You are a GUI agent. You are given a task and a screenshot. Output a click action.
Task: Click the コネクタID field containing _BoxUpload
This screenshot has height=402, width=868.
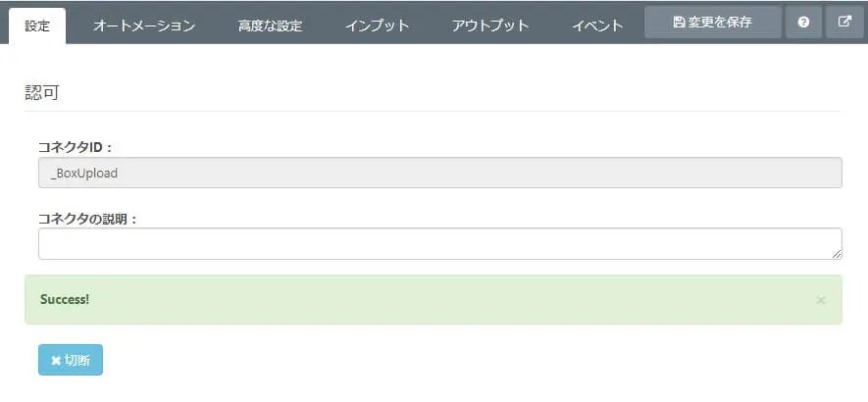(x=439, y=173)
